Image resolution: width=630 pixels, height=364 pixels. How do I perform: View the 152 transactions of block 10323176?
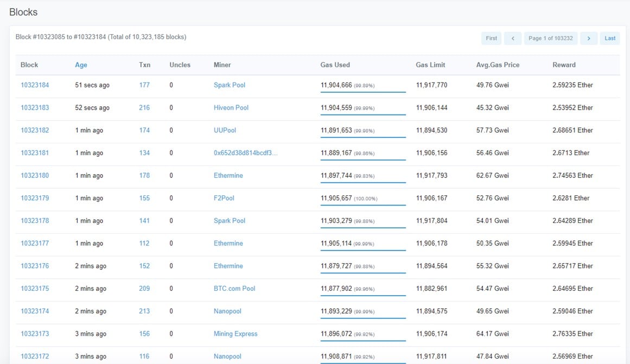point(144,266)
